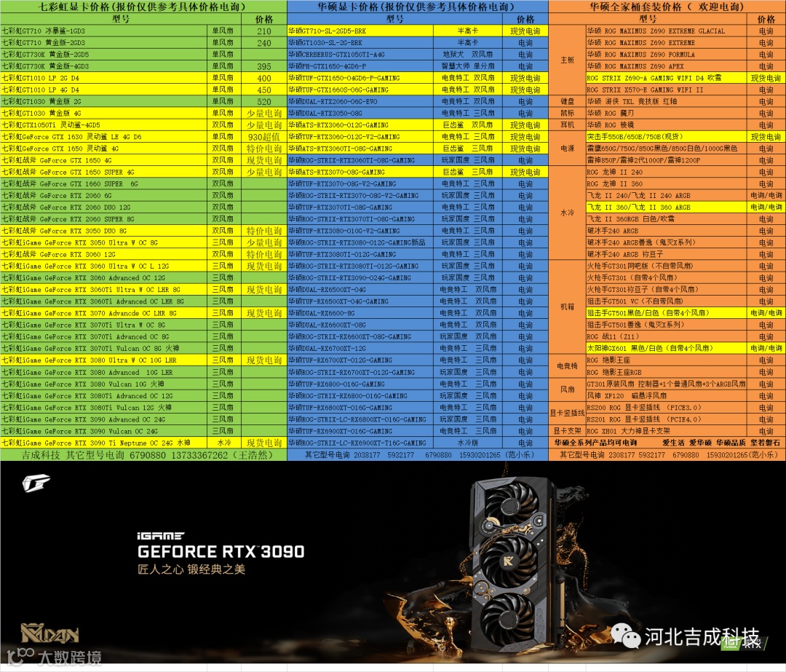
Task: Select 七彩虹GeForce GTX 1630 灵动鲨 LE 4G D6
Action: 104,137
